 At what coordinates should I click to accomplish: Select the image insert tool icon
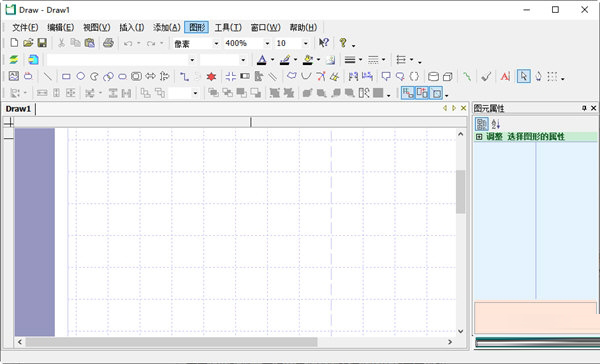[14, 76]
